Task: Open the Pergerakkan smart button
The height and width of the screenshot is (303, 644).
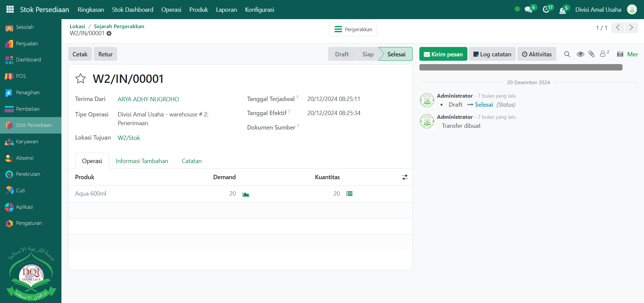Action: pyautogui.click(x=353, y=30)
